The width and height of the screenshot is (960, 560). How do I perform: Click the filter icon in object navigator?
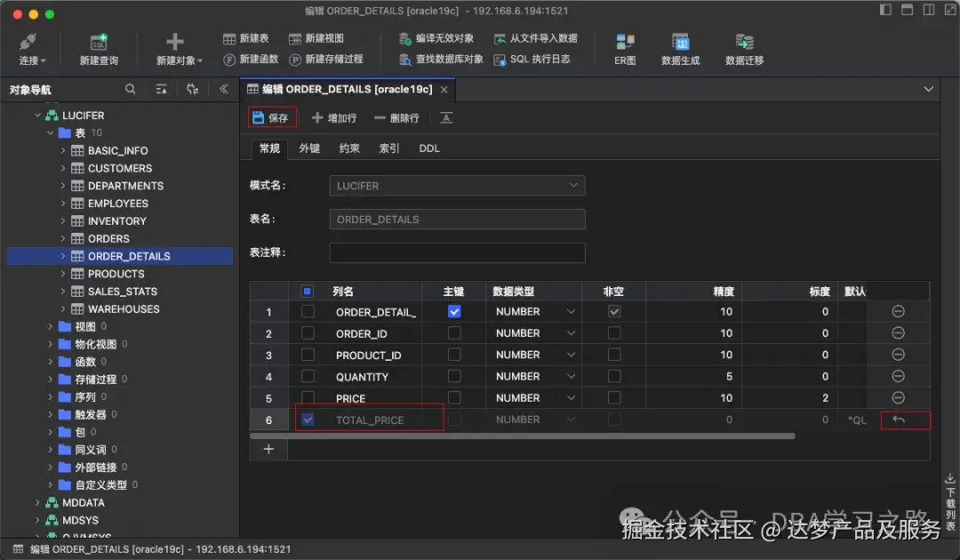click(x=162, y=90)
